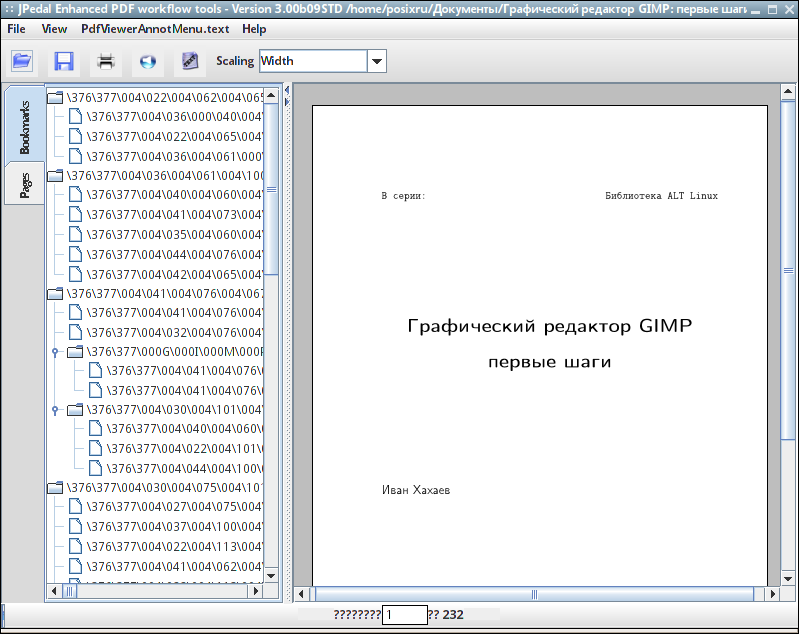Click down arrow of document vertical scrollbar
Image resolution: width=799 pixels, height=634 pixels.
[788, 578]
